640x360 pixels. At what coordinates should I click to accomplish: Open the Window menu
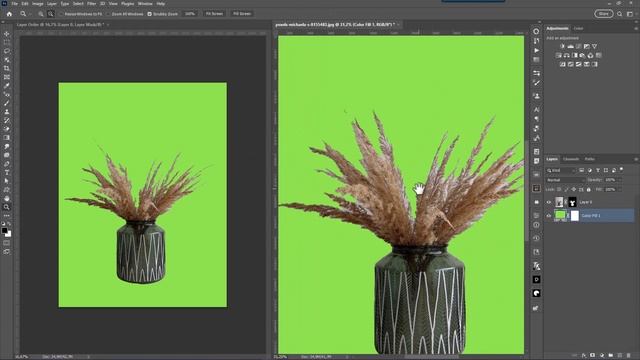coord(145,4)
